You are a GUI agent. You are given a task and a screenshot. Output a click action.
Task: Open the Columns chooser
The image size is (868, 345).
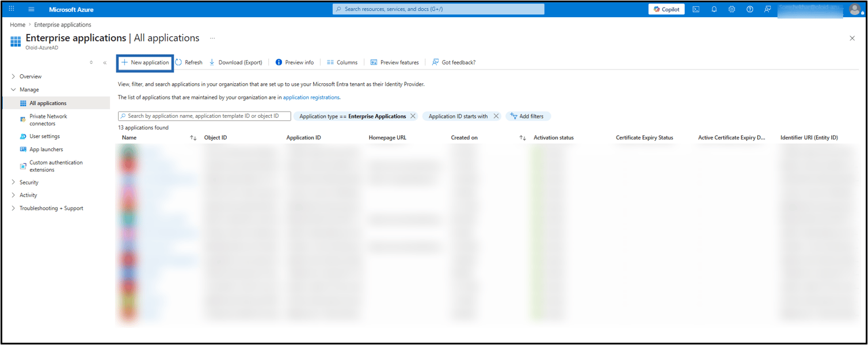click(342, 63)
